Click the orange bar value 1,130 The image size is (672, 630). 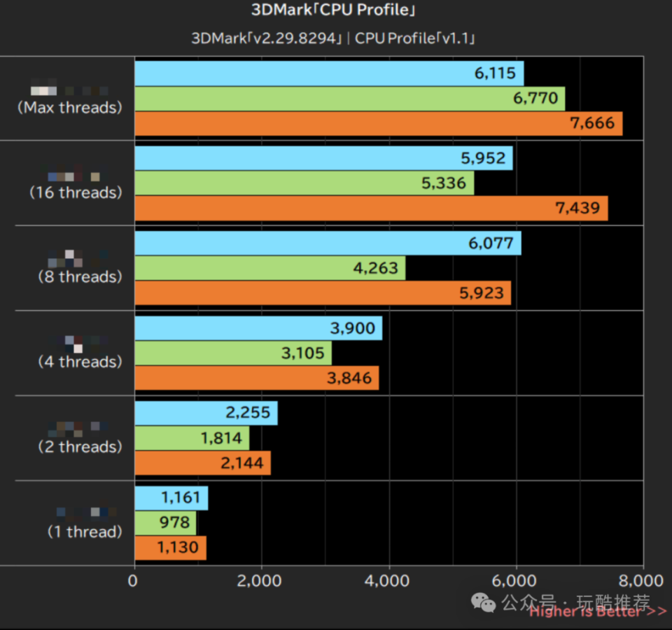178,547
